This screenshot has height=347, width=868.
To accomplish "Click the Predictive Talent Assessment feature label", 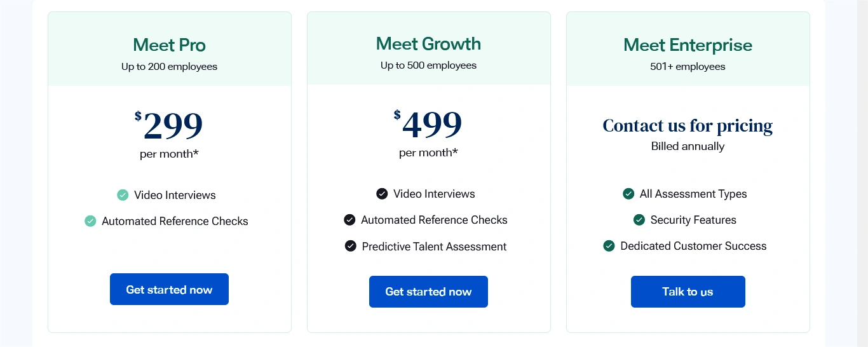I will (434, 247).
